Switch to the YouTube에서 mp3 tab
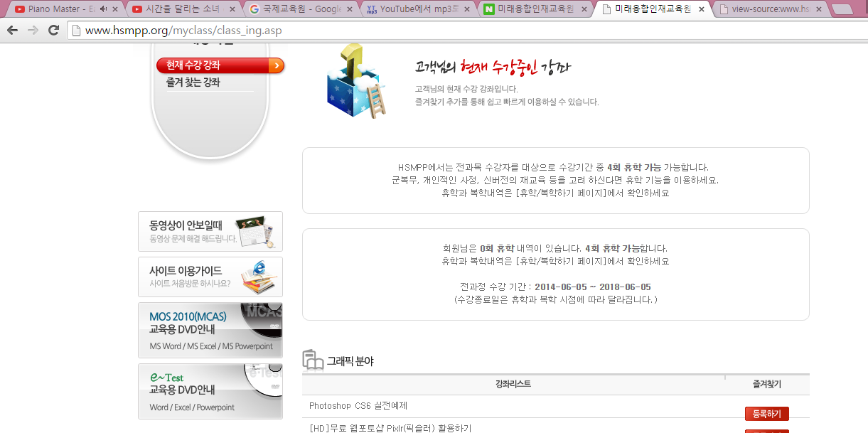868x433 pixels. [x=417, y=9]
